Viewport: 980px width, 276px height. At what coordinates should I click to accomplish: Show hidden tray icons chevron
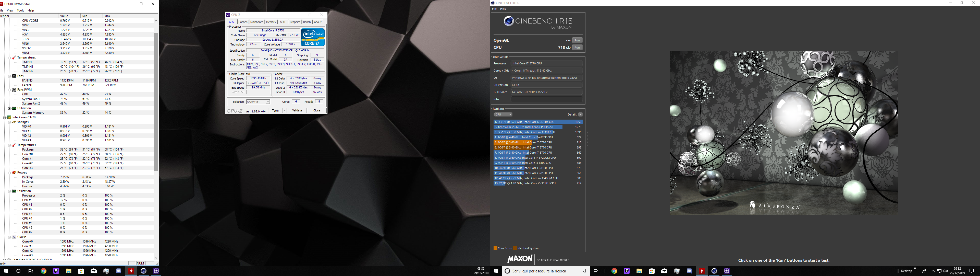pos(933,271)
